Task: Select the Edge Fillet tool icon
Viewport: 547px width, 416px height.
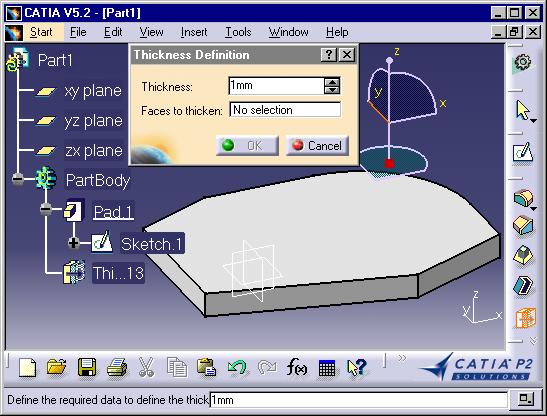Action: (523, 198)
